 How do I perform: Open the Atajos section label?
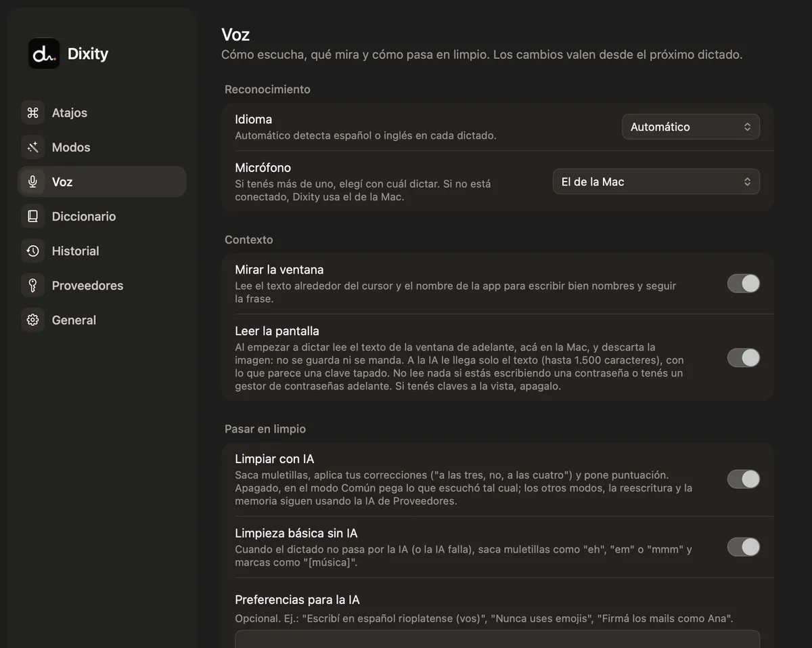70,113
